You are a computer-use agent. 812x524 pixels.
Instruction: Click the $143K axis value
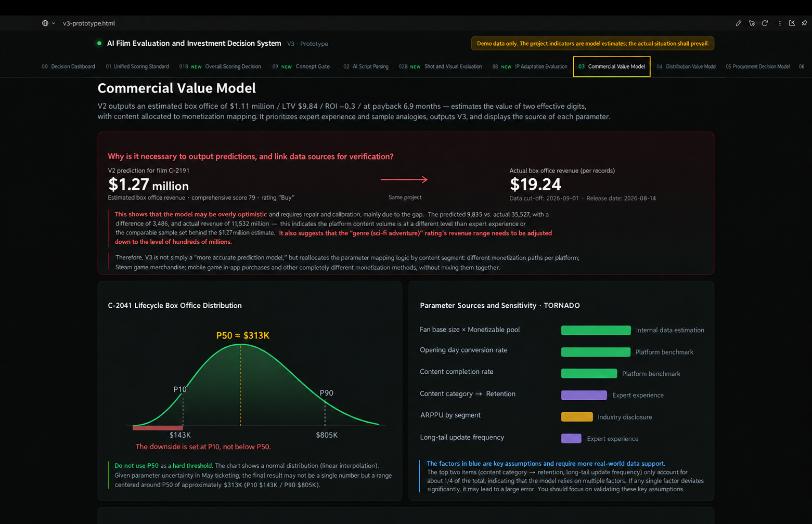(x=180, y=435)
